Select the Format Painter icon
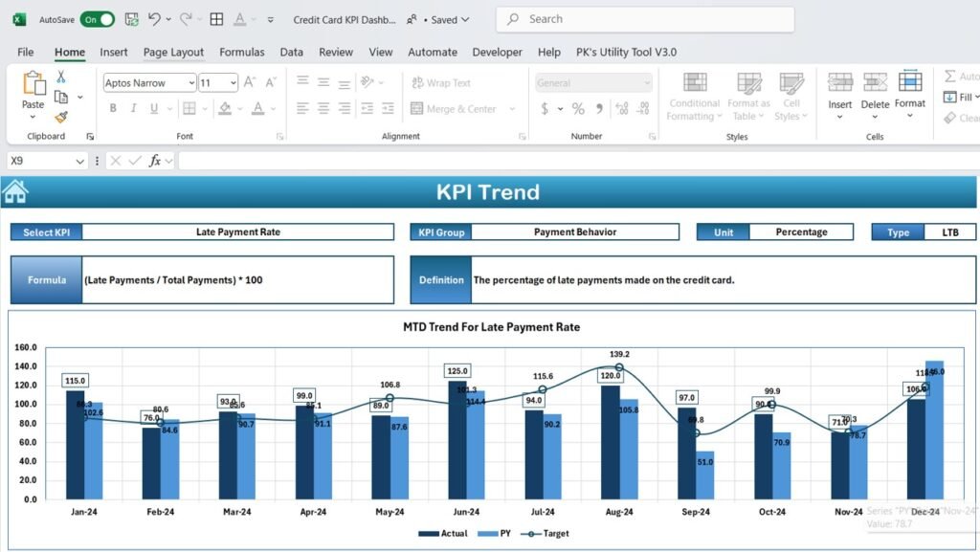The image size is (980, 552). (60, 117)
